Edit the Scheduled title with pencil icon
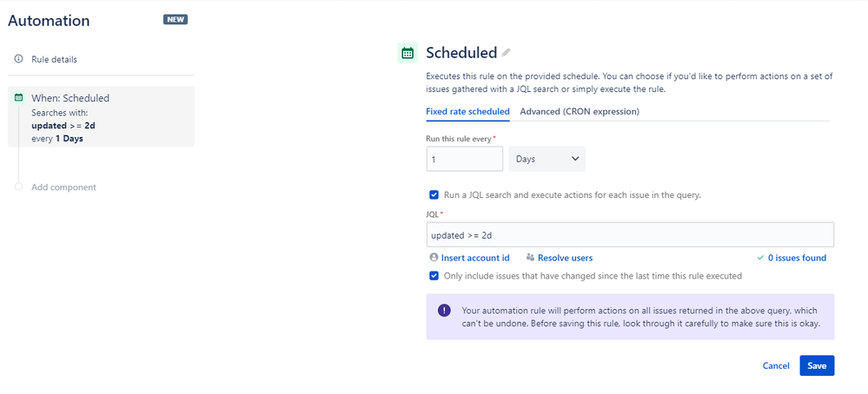 pos(506,53)
